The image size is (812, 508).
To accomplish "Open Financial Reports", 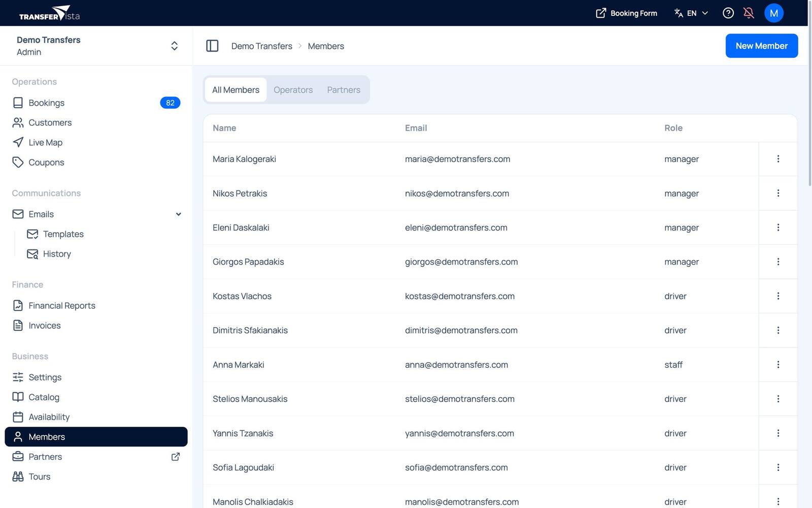I will 96,305.
